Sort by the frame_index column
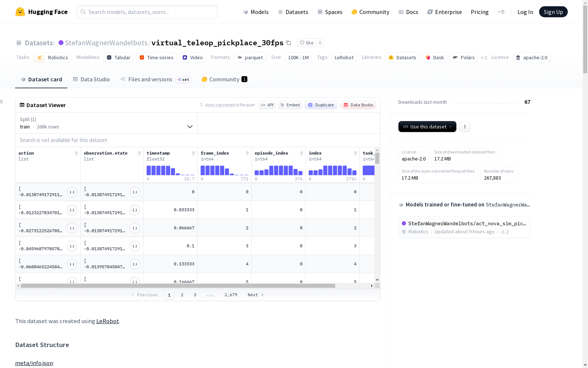This screenshot has height=368, width=588. point(247,153)
